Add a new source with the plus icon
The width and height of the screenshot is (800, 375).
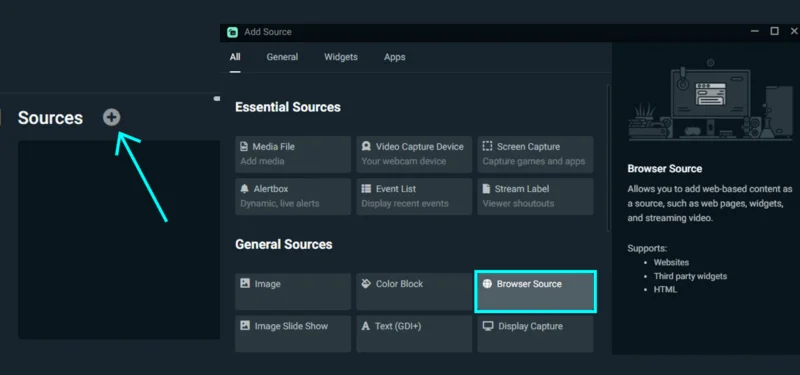(x=111, y=117)
